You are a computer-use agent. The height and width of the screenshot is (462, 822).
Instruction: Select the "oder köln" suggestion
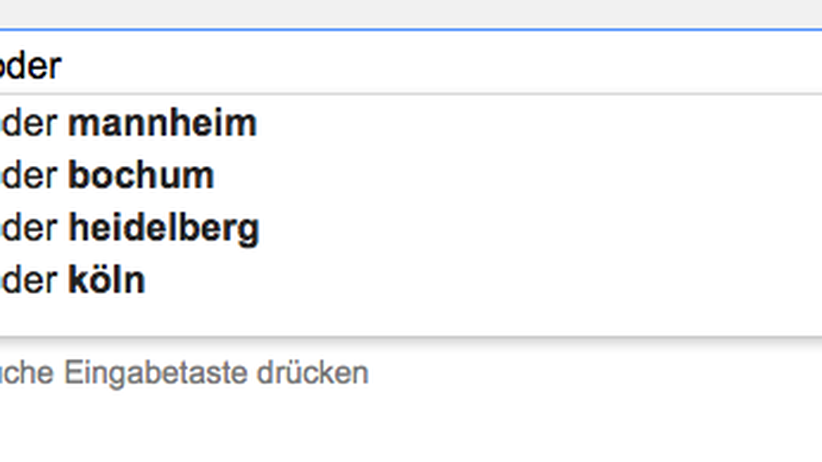click(74, 280)
